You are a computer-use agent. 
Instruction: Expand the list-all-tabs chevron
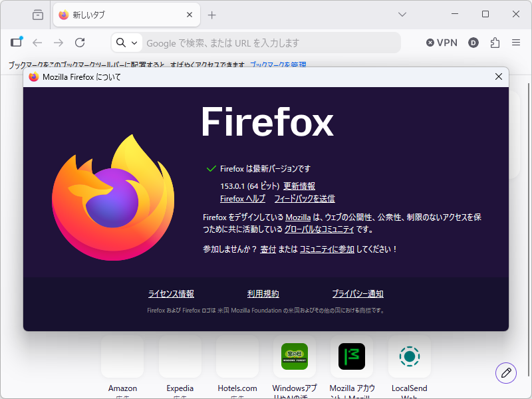click(x=402, y=15)
